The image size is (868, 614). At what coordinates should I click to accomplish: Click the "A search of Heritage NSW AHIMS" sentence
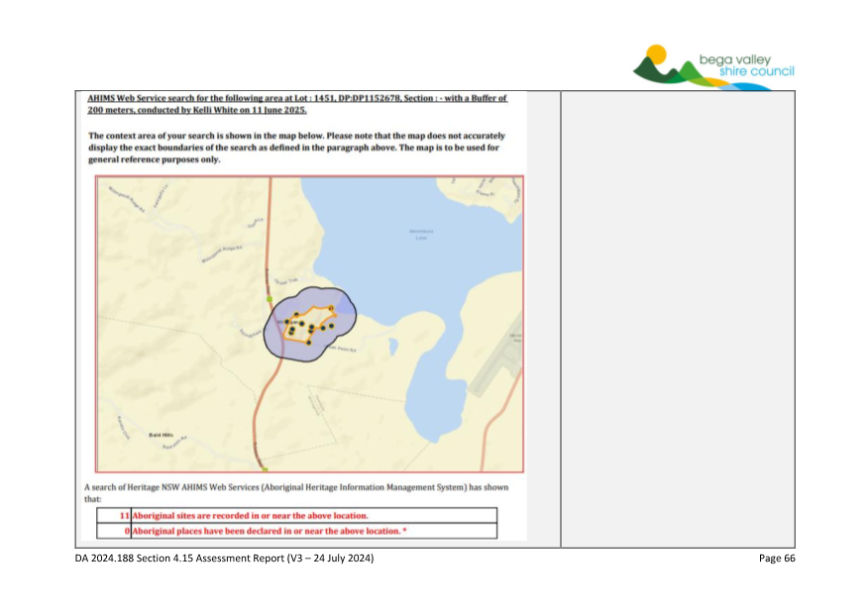pyautogui.click(x=296, y=493)
